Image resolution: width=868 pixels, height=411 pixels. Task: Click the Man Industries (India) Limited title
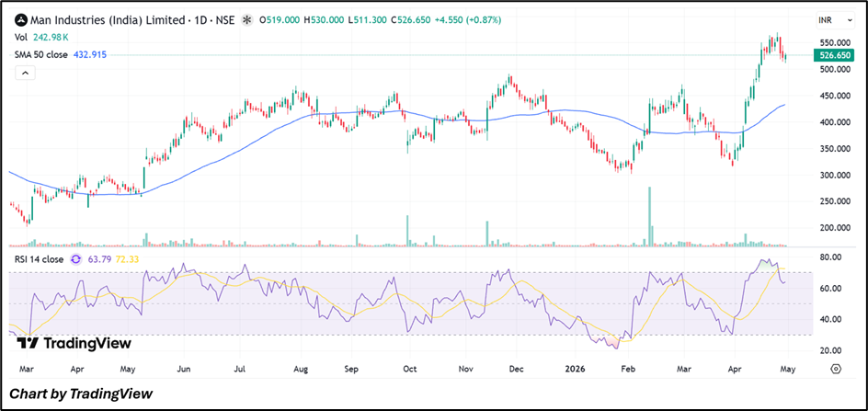(x=107, y=20)
